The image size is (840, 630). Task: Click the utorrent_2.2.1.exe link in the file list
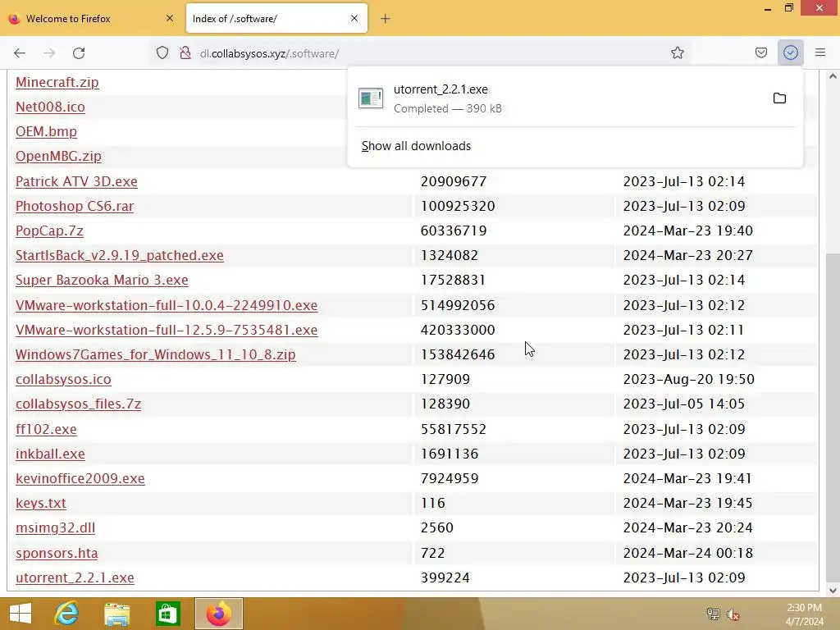coord(75,577)
